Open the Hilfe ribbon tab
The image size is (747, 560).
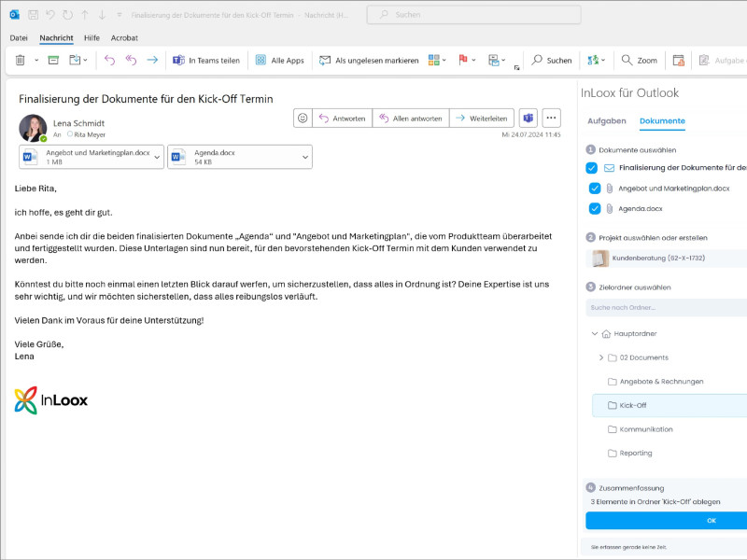tap(92, 37)
